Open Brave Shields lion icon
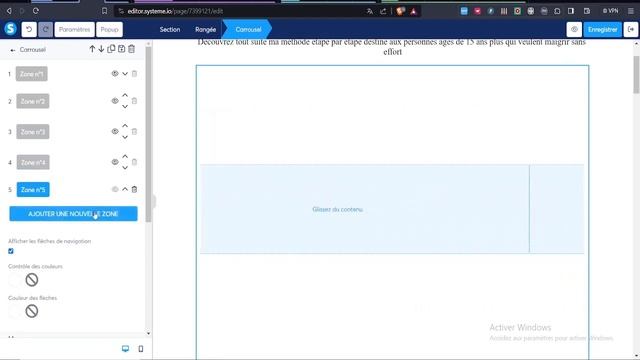Viewport: 640px width, 360px height. 400,11
